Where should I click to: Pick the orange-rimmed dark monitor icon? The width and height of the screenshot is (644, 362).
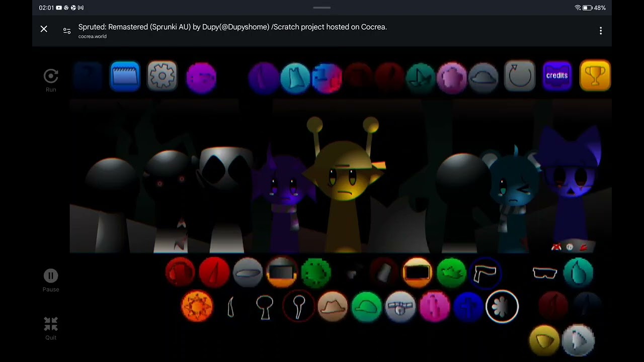[x=282, y=272]
